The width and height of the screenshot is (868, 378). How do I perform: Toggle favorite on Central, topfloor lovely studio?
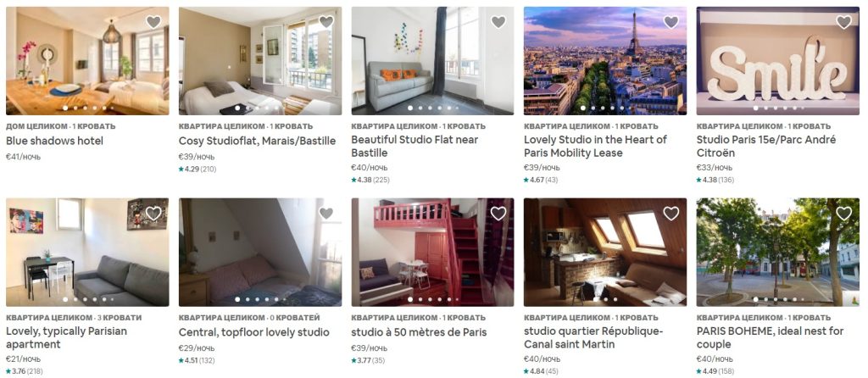tap(326, 214)
